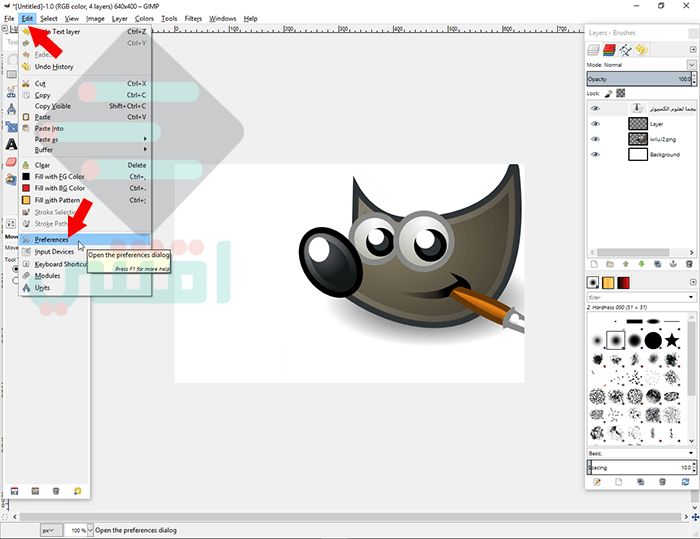Open the File menu
Image resolution: width=700 pixels, height=539 pixels.
click(9, 18)
